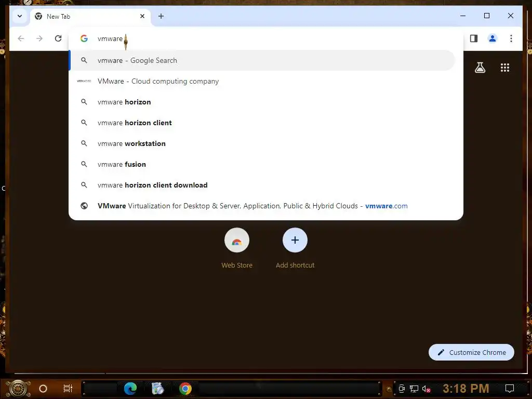
Task: Click in the address bar containing vmware
Action: click(265, 38)
